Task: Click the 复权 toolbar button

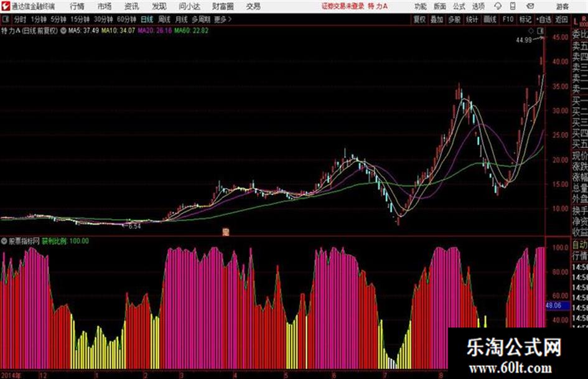Action: pos(419,19)
